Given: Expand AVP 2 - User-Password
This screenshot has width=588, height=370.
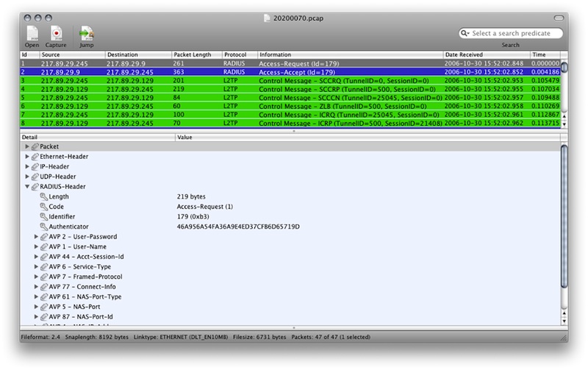Looking at the screenshot, I should 37,237.
